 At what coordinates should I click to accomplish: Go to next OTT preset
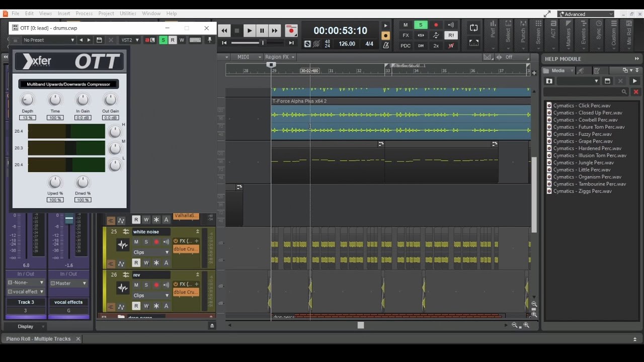click(89, 40)
